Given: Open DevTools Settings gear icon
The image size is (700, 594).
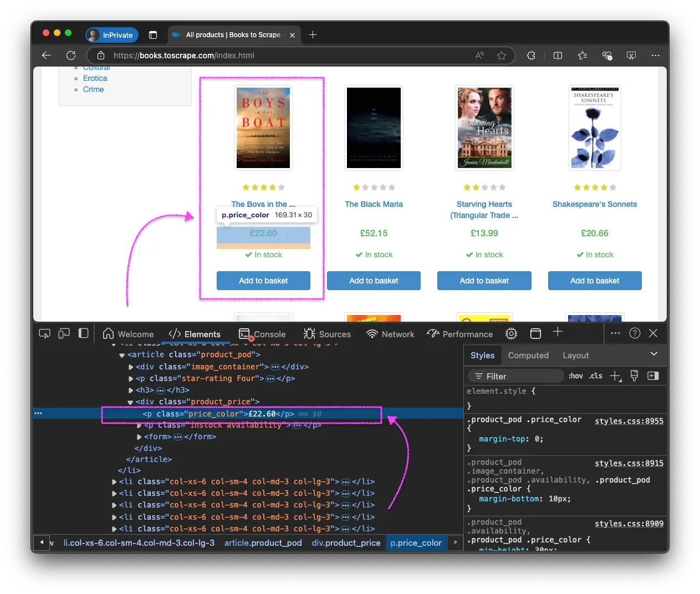Looking at the screenshot, I should (x=512, y=334).
